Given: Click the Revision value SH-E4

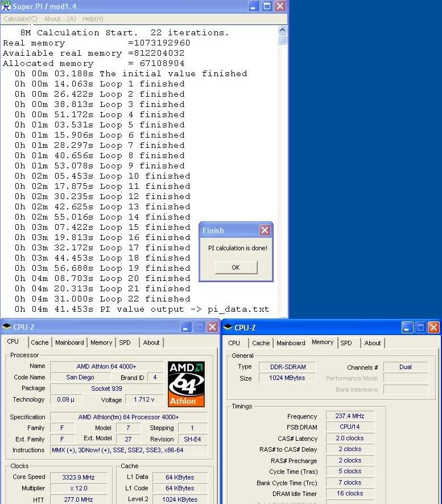Looking at the screenshot, I should coord(192,439).
